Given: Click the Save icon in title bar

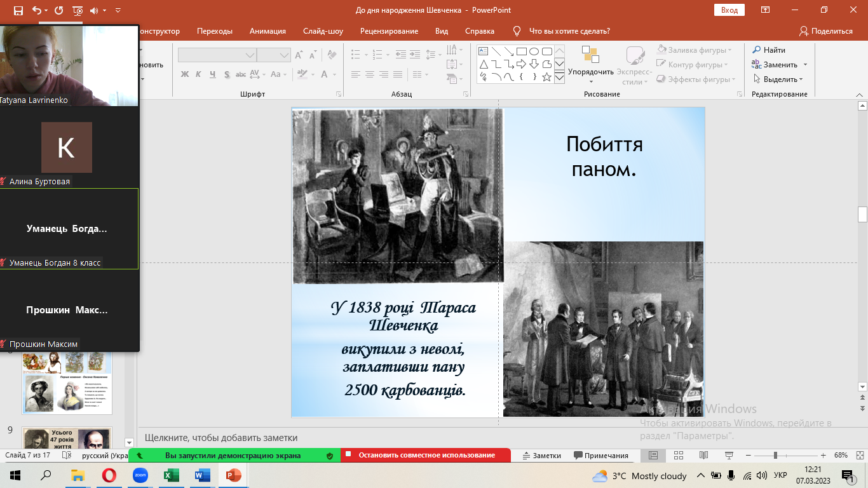Looking at the screenshot, I should pyautogui.click(x=18, y=11).
